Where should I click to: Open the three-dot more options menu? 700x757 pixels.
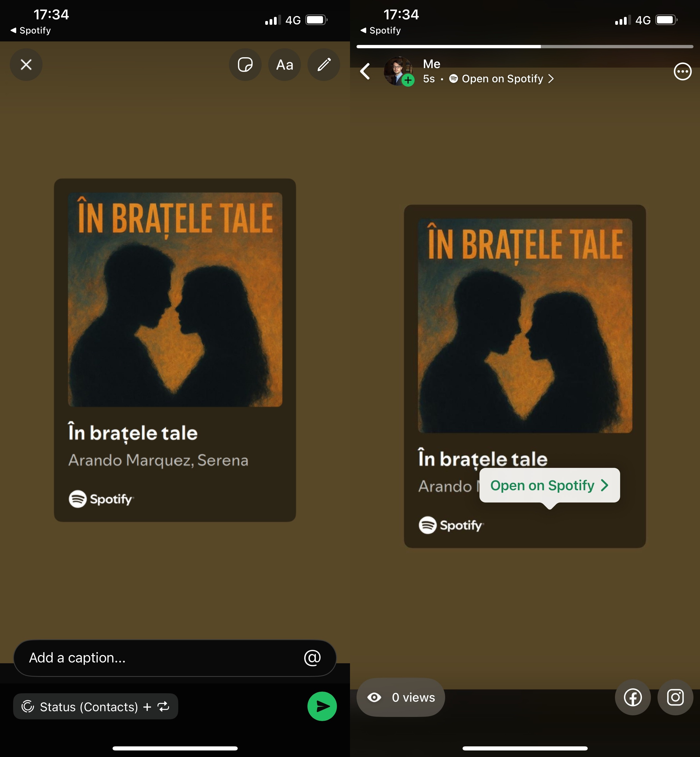coord(682,71)
